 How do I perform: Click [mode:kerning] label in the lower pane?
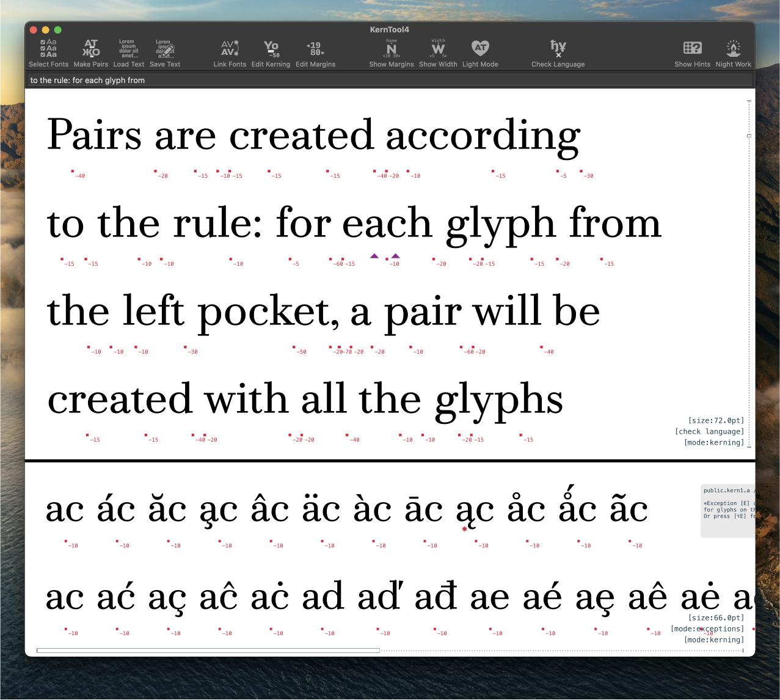(x=714, y=640)
